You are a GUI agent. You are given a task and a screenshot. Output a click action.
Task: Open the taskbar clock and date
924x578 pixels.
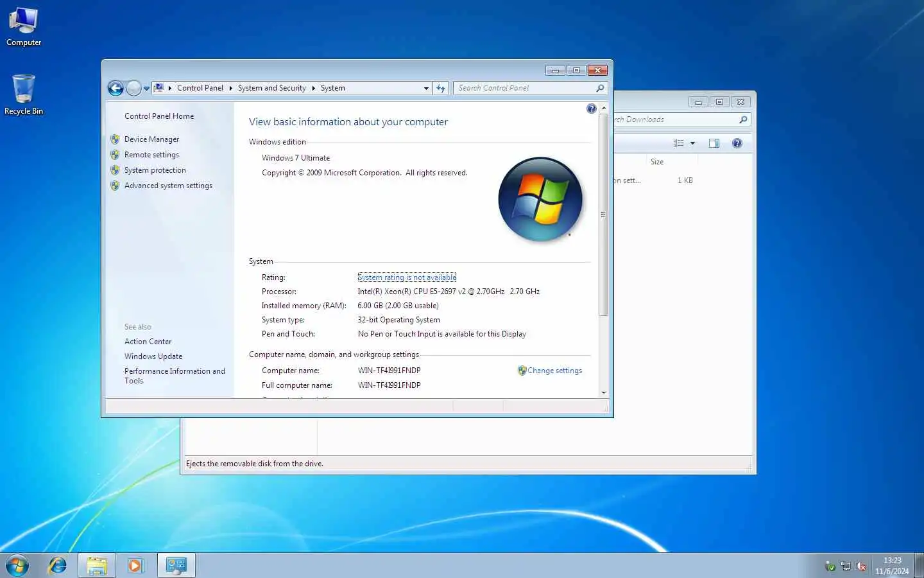(892, 566)
